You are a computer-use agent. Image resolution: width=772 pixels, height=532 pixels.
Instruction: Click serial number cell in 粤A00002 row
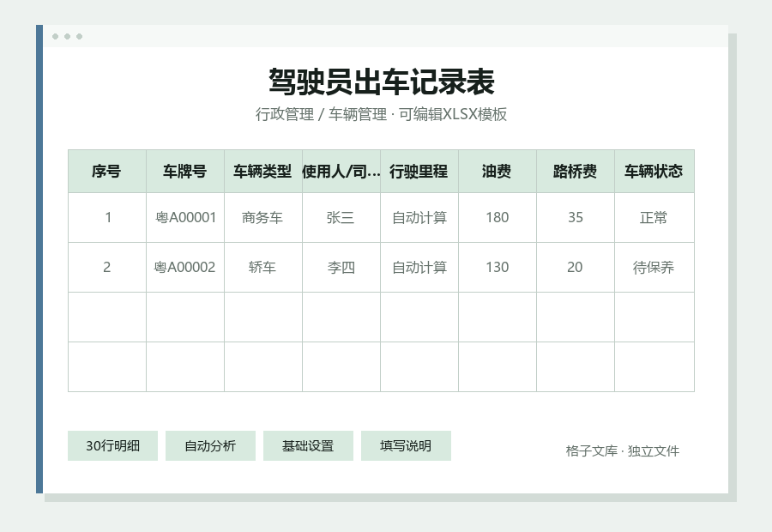(107, 268)
